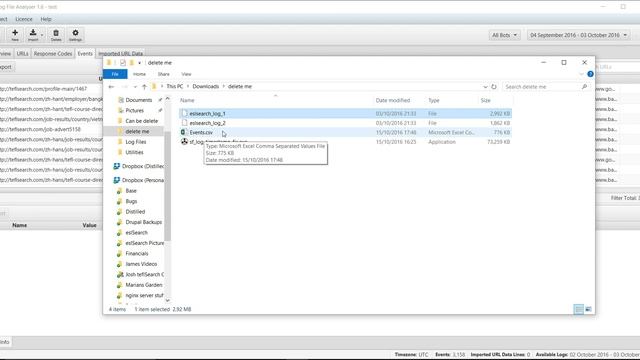Click the Quick Access Toolbar dropdown arrow

click(x=139, y=63)
